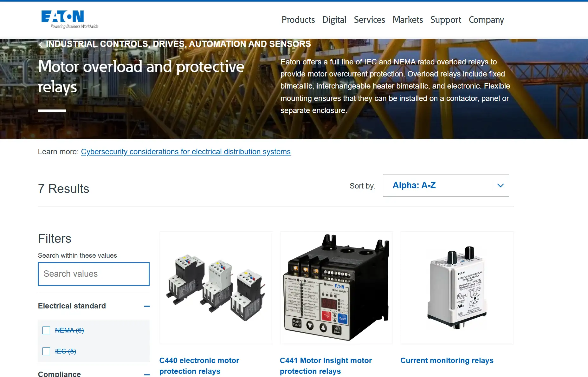This screenshot has height=377, width=588.
Task: Open the Digital menu
Action: [x=334, y=20]
